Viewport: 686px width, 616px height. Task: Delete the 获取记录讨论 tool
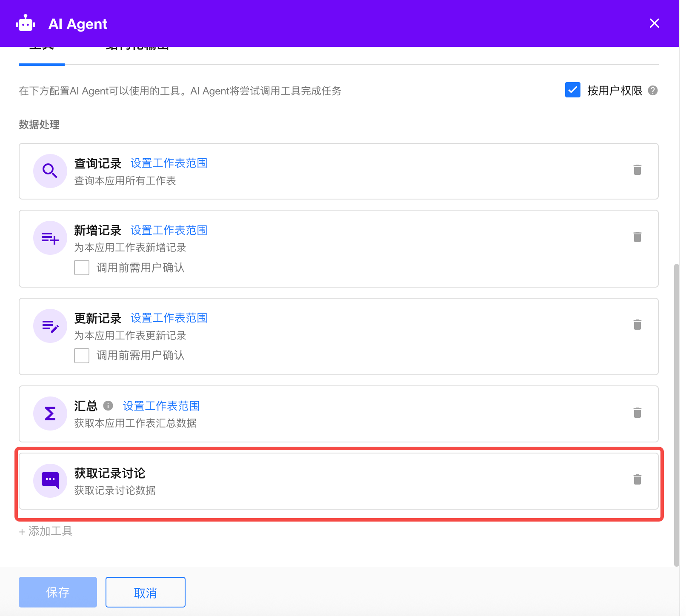637,479
